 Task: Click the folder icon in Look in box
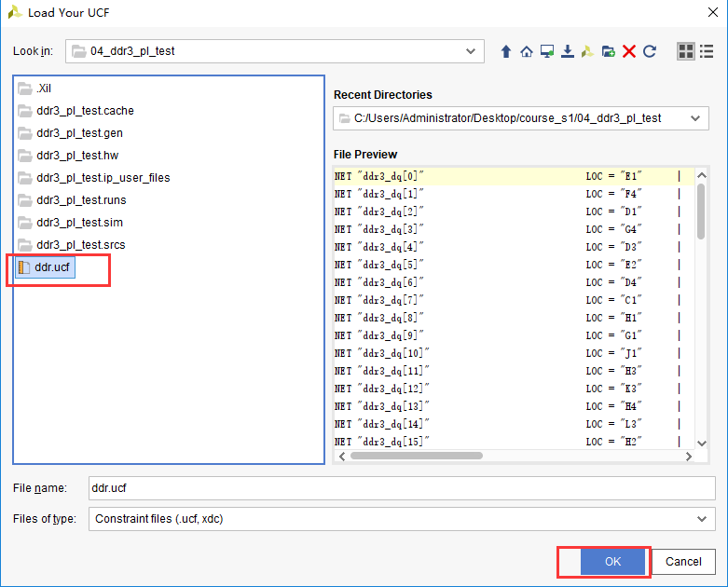click(79, 51)
